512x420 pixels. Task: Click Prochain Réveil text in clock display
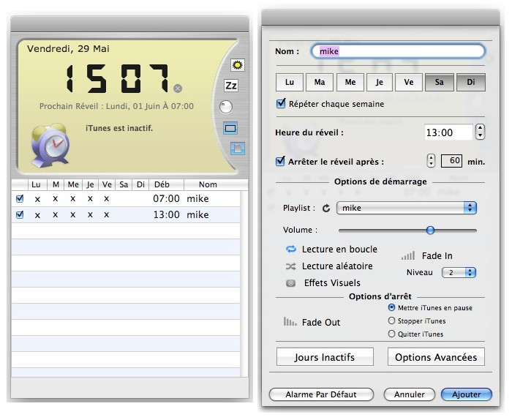(116, 106)
